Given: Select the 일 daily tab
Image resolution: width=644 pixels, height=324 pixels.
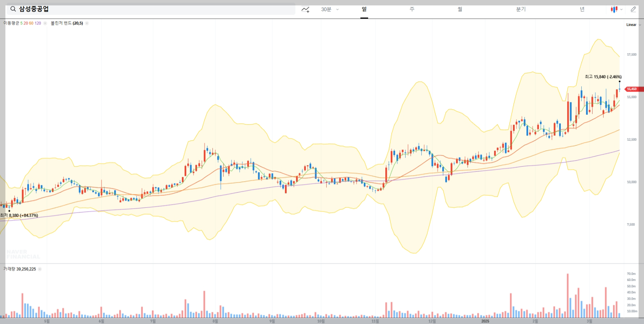Looking at the screenshot, I should 364,9.
